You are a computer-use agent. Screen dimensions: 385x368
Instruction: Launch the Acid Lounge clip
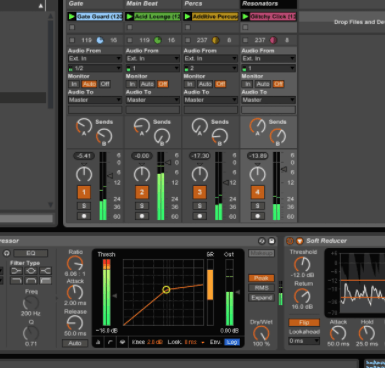click(130, 16)
